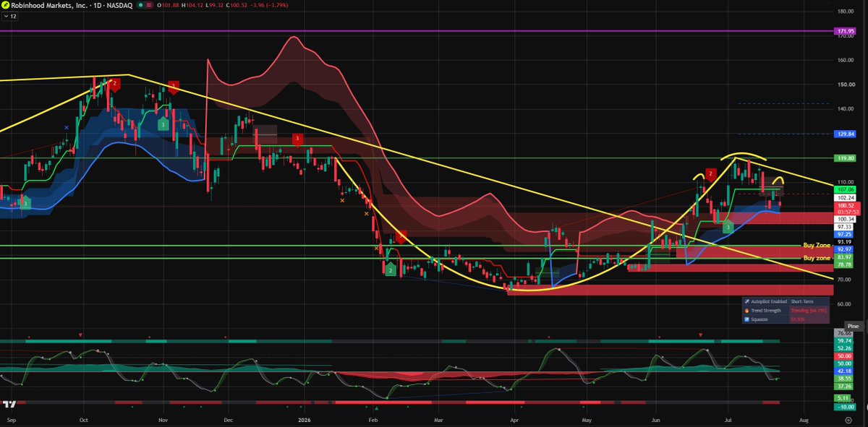Screen dimensions: 868x427
Task: Select the green 107.06 price label
Action: point(846,189)
